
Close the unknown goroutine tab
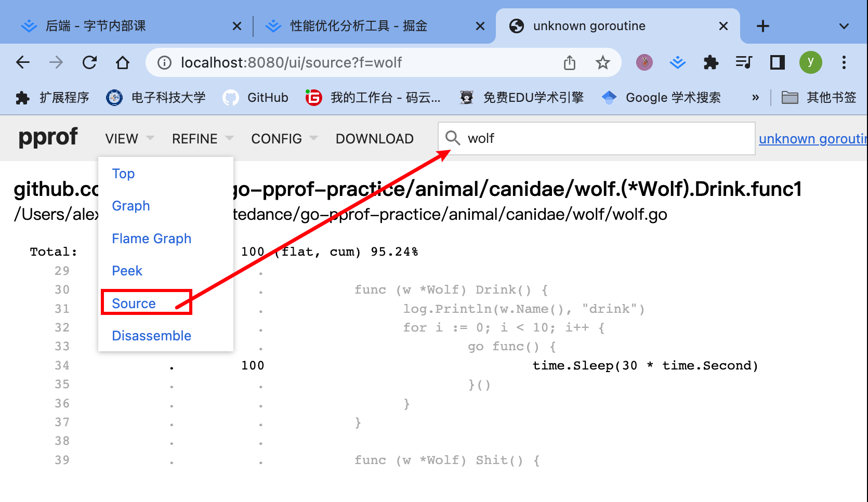(724, 26)
